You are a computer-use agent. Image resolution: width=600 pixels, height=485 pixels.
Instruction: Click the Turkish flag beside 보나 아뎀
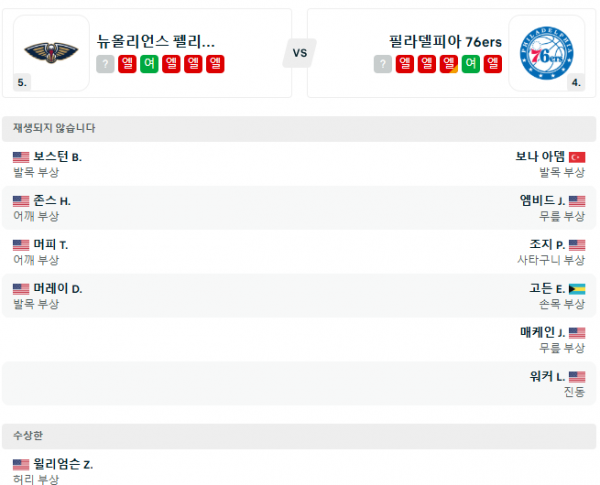click(x=577, y=157)
